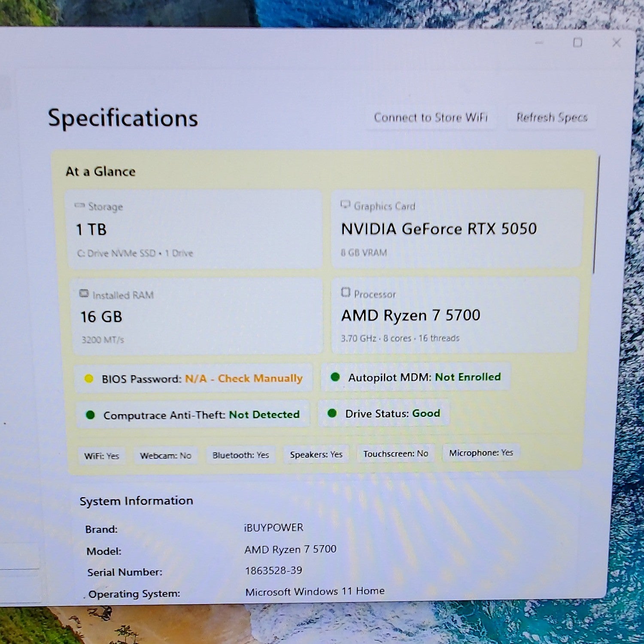The height and width of the screenshot is (644, 644).
Task: Click 'N/A - Check Manually' BIOS status
Action: [244, 379]
